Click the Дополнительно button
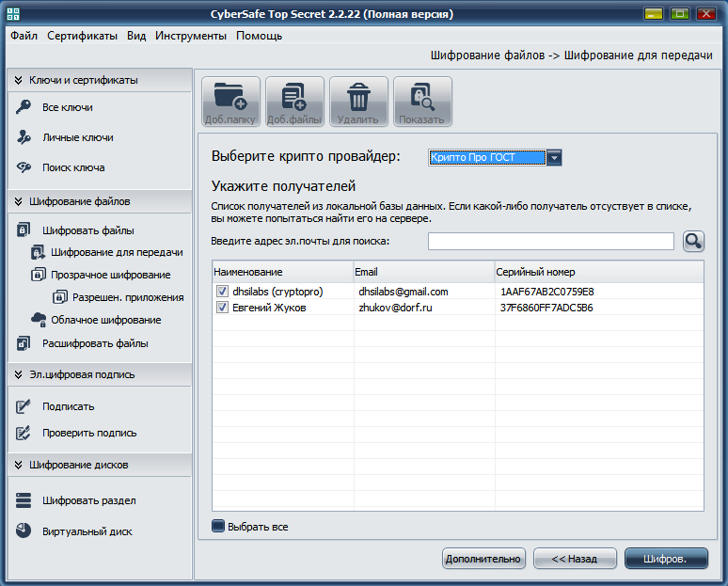 (483, 559)
